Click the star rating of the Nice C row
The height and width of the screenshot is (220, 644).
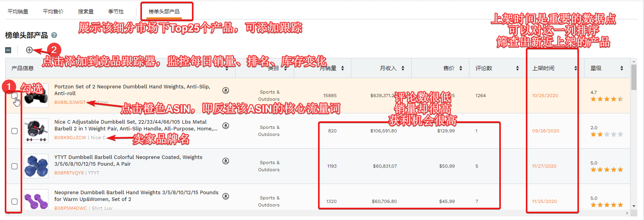606,134
